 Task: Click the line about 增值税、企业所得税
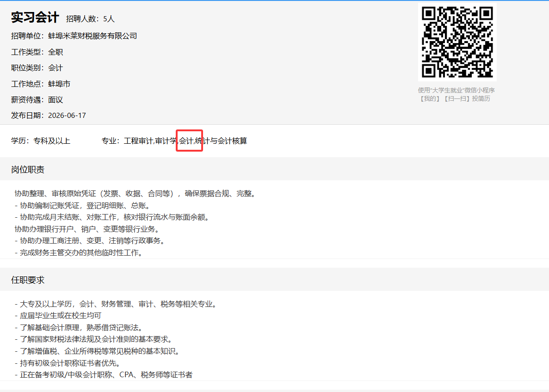tap(98, 351)
